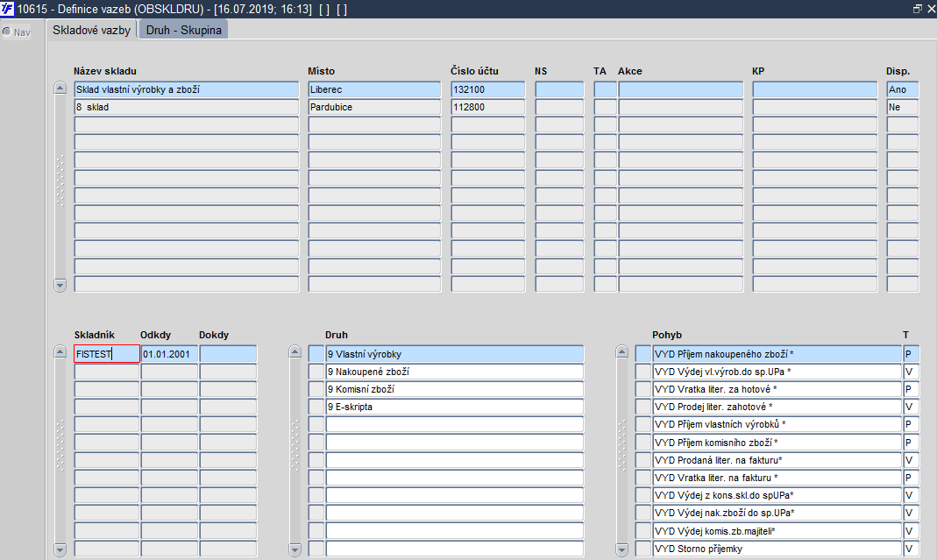Image resolution: width=937 pixels, height=560 pixels.
Task: Click the Odkdy date 01.01.2001 field
Action: (169, 354)
